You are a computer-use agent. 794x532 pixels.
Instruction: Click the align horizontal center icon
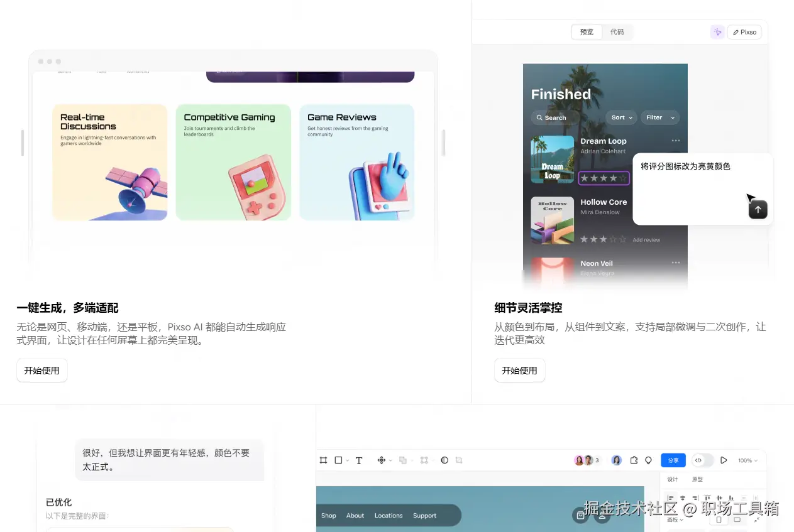[x=683, y=498]
